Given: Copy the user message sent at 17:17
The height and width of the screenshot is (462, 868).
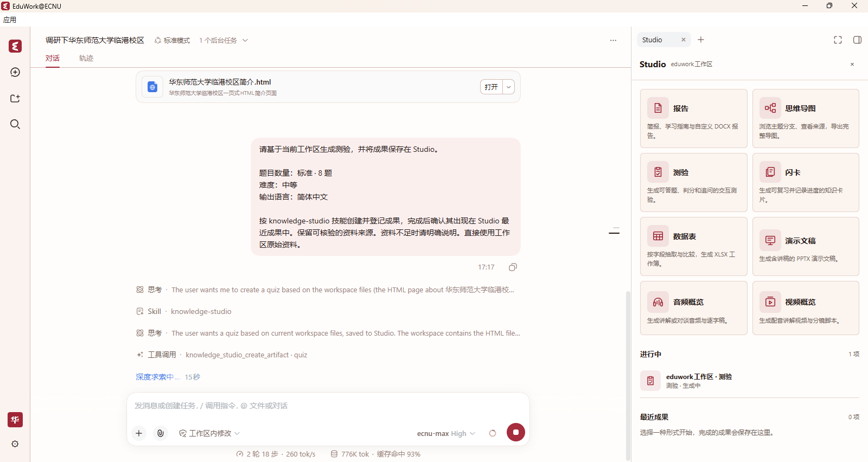Looking at the screenshot, I should click(x=513, y=267).
